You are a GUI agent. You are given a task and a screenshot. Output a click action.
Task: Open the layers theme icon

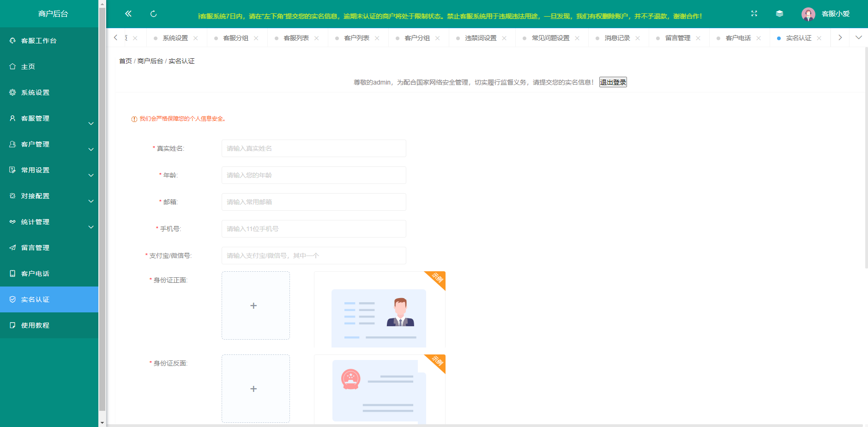pos(779,14)
